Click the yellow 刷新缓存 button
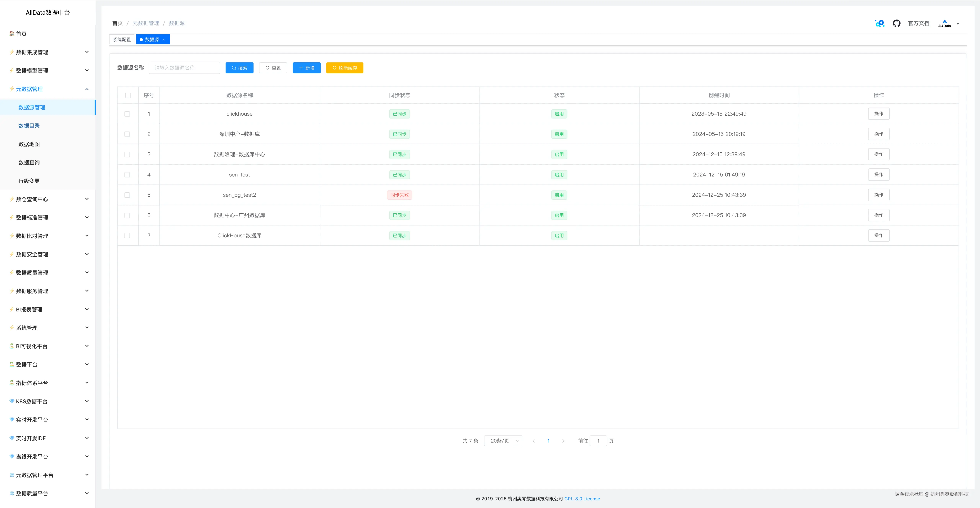Viewport: 980px width, 508px height. [x=344, y=68]
